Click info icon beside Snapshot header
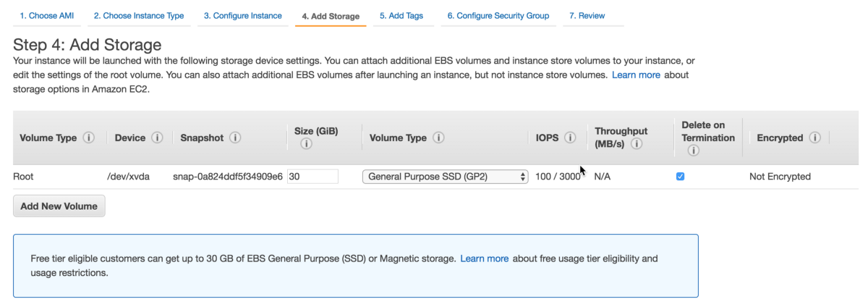868x307 pixels. click(235, 138)
